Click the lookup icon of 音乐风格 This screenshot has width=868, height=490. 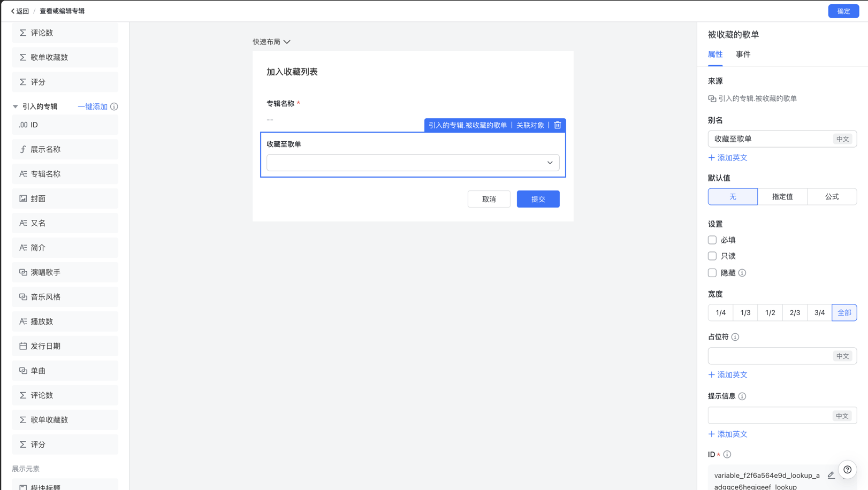[x=23, y=297]
